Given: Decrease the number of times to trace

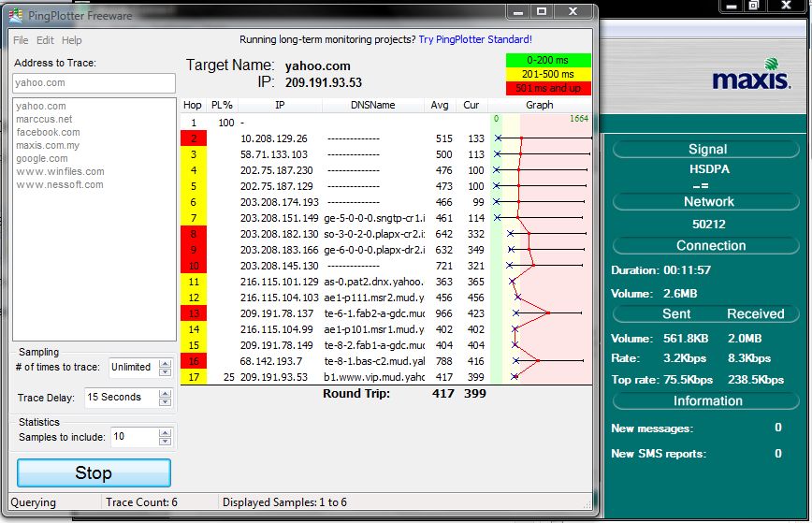Looking at the screenshot, I should tap(166, 371).
